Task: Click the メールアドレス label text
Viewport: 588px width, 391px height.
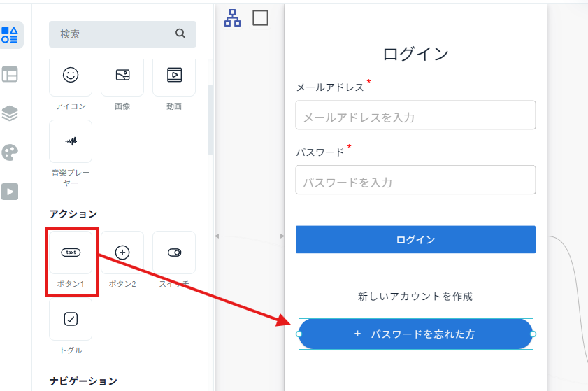Action: (330, 87)
